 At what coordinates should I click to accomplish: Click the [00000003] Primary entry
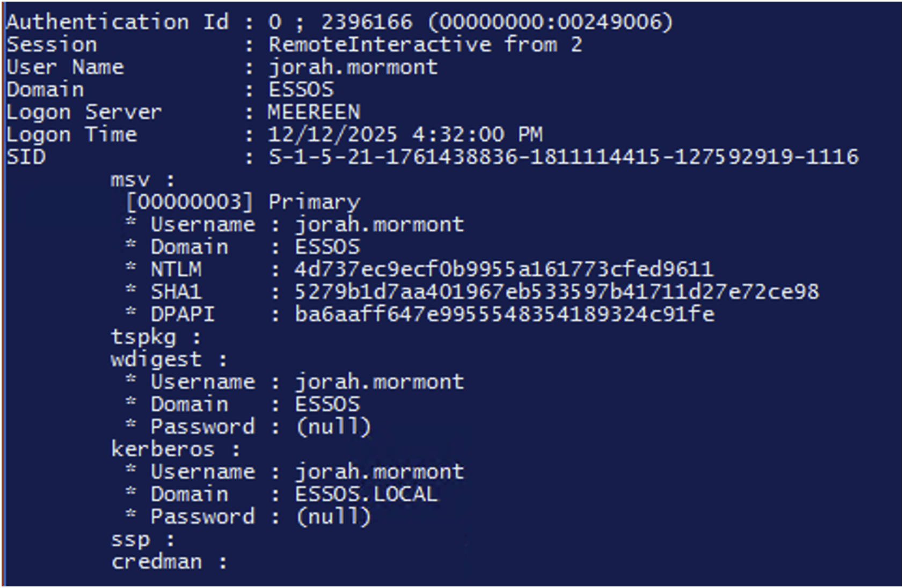pyautogui.click(x=243, y=202)
